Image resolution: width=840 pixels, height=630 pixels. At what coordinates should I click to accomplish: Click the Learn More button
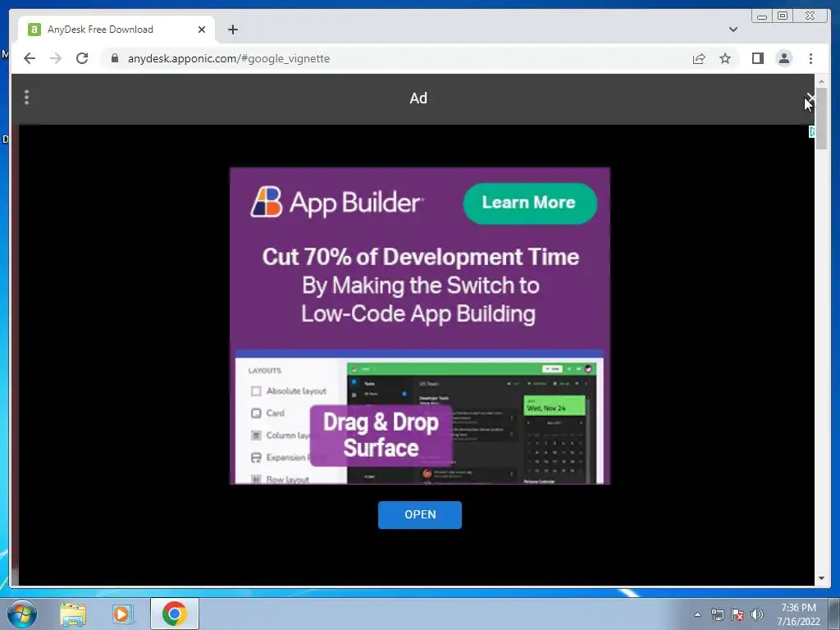529,203
